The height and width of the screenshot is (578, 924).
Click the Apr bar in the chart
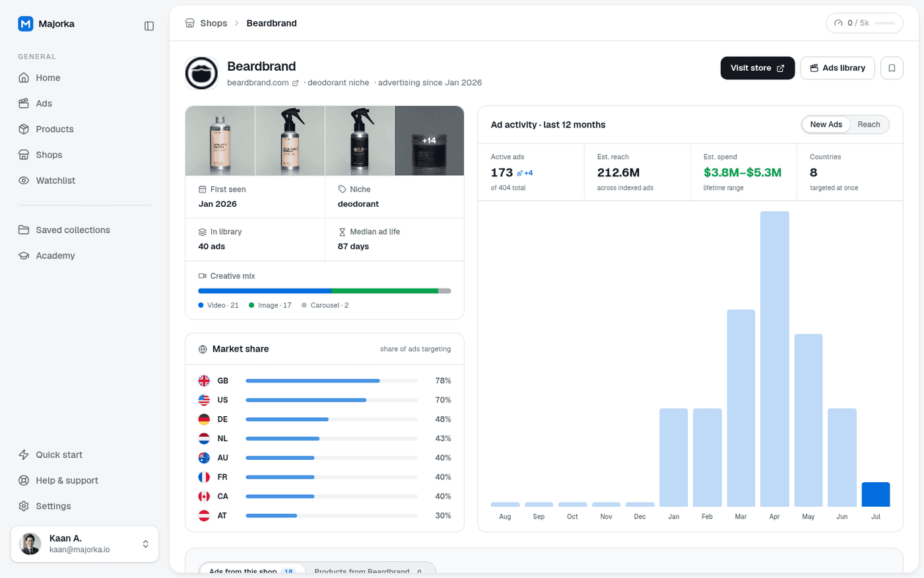click(x=774, y=359)
